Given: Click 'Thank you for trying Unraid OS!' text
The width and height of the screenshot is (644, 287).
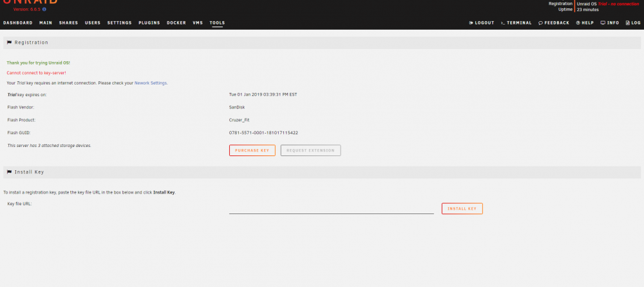Looking at the screenshot, I should pyautogui.click(x=38, y=63).
